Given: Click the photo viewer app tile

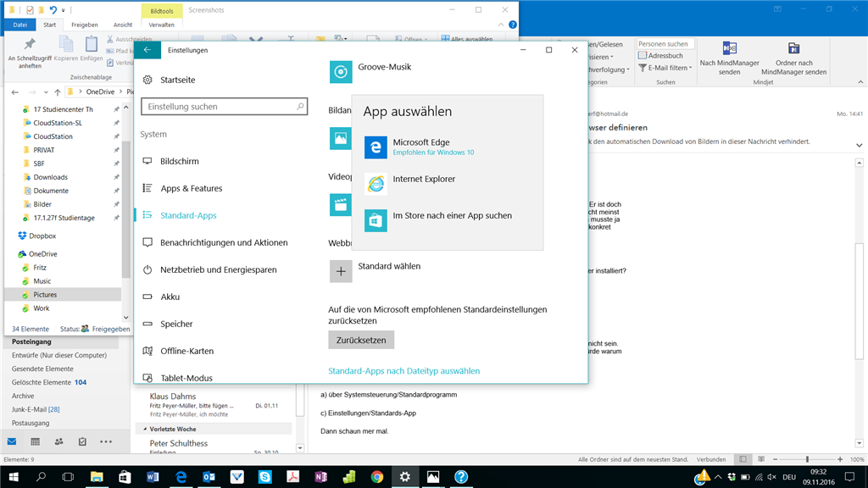Looking at the screenshot, I should pyautogui.click(x=340, y=138).
